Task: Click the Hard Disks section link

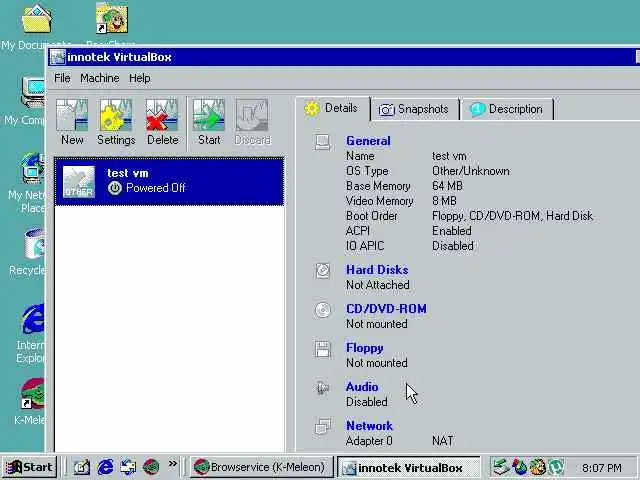Action: click(x=377, y=270)
